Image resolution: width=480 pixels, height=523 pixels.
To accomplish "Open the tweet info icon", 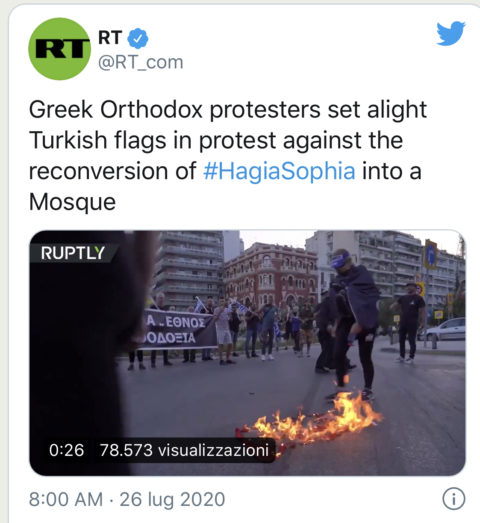I will pos(453,499).
